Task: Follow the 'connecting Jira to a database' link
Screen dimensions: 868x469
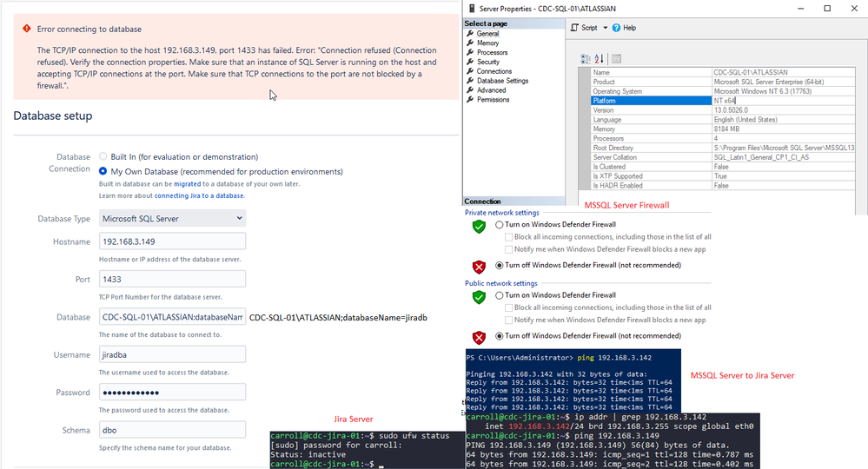Action: coord(199,195)
